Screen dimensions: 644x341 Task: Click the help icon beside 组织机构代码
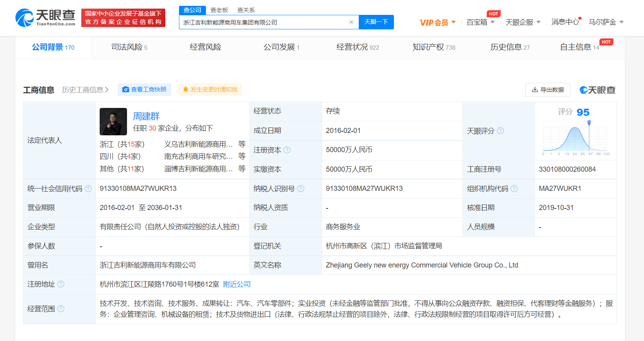[514, 189]
